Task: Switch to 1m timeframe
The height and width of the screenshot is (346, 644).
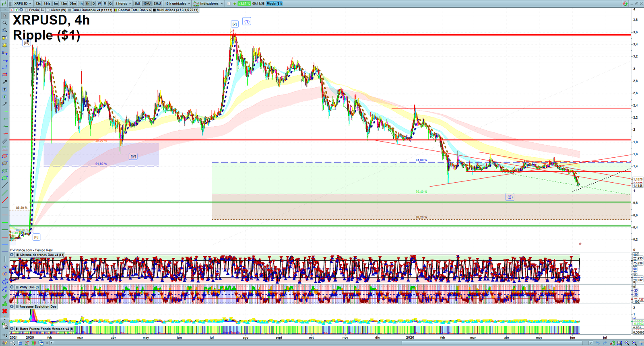Action: coord(56,4)
